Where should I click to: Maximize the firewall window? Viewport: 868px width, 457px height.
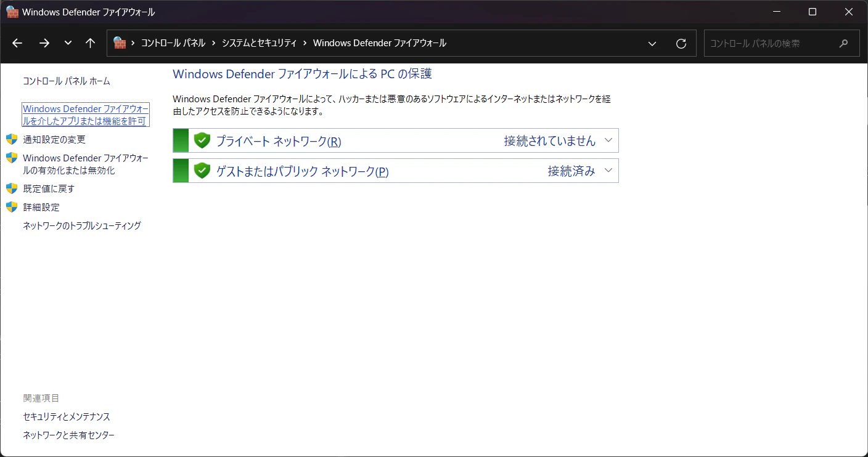click(x=813, y=12)
